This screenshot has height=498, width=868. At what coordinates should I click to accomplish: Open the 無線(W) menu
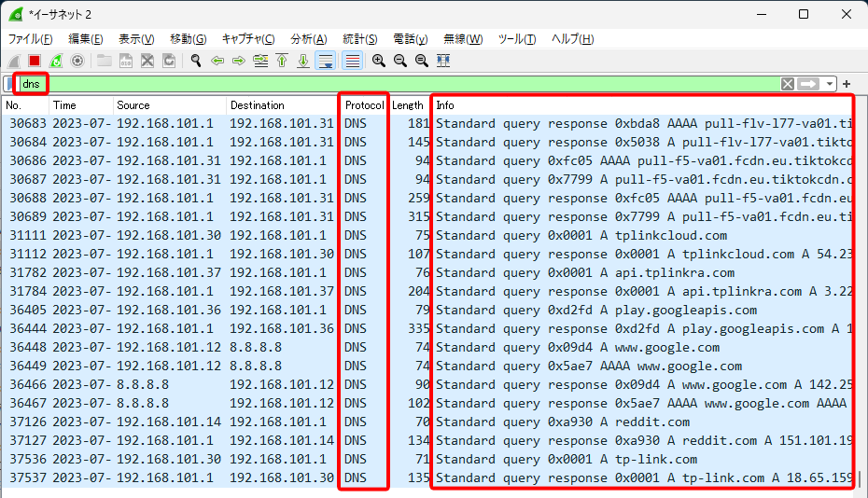tap(463, 39)
